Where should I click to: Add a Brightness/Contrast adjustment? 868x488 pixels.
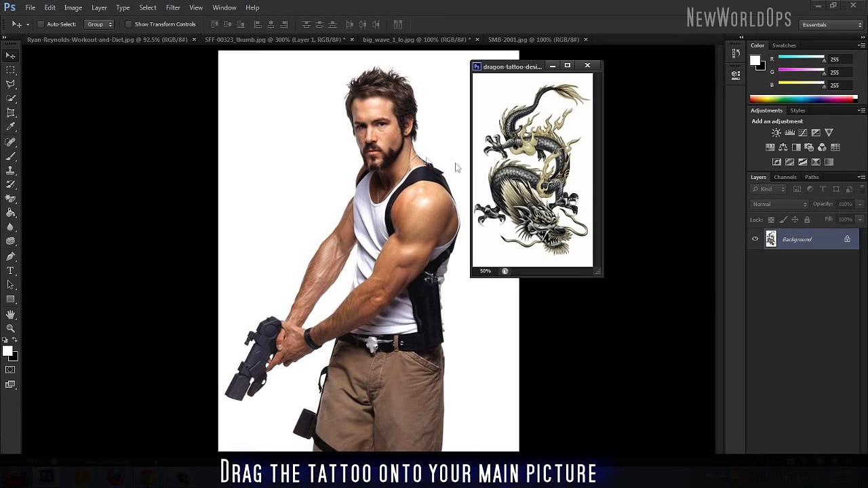click(776, 133)
